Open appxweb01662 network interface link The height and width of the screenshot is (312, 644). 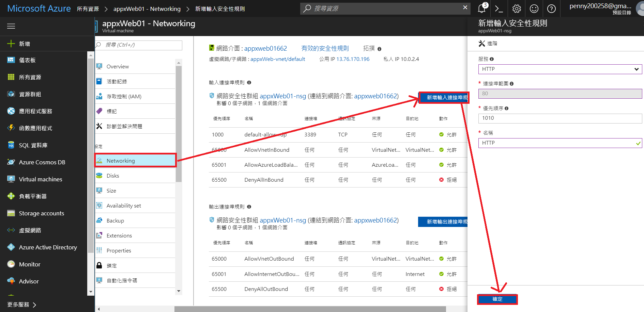[265, 49]
